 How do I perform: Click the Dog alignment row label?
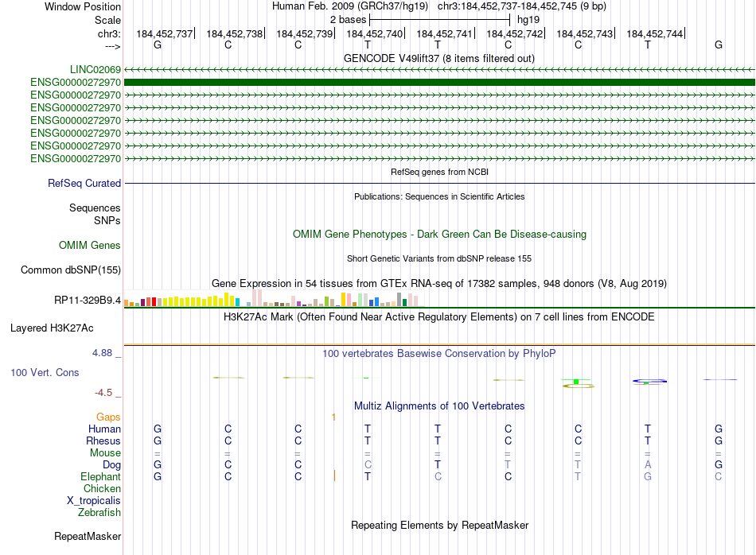112,465
